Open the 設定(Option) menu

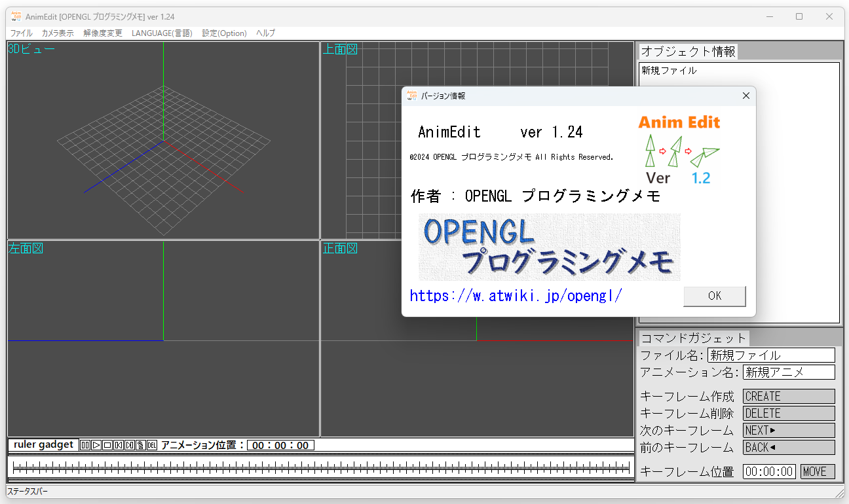225,33
